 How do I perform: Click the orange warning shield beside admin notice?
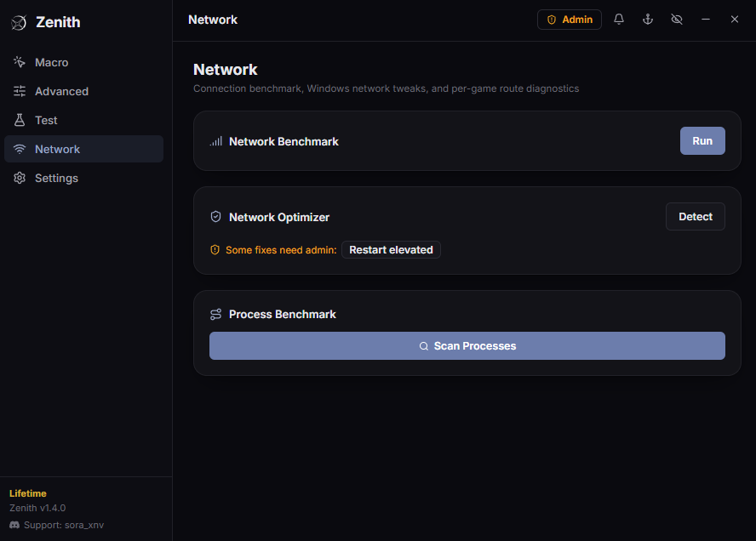(x=215, y=249)
